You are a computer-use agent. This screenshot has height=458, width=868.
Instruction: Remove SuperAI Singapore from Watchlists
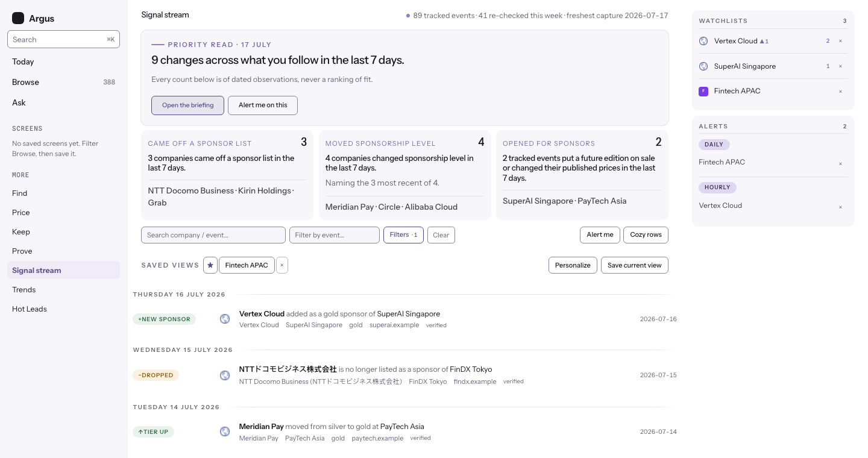click(x=840, y=66)
